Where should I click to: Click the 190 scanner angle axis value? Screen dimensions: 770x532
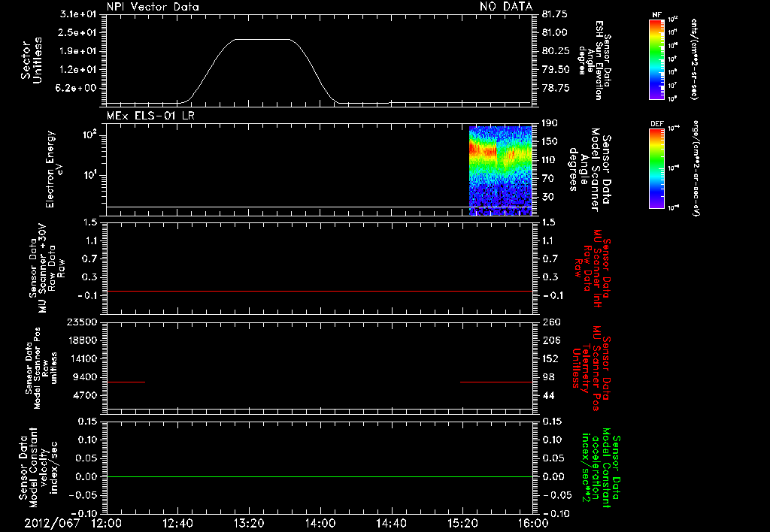[550, 122]
